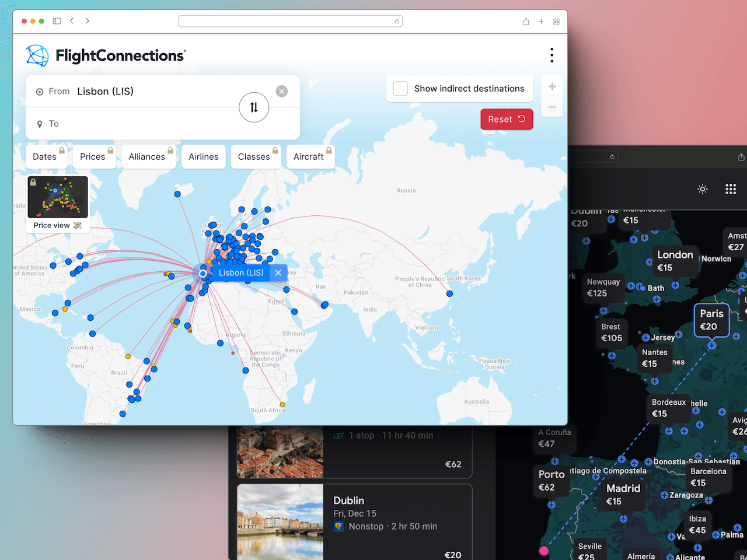This screenshot has height=560, width=747.
Task: Choose Barcelona €15 on dark map
Action: point(708,477)
